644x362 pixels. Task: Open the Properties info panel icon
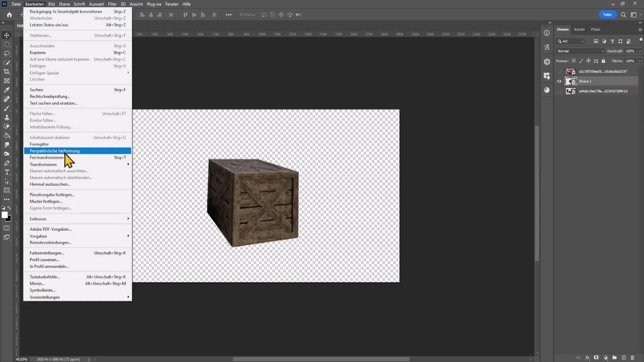pyautogui.click(x=547, y=33)
